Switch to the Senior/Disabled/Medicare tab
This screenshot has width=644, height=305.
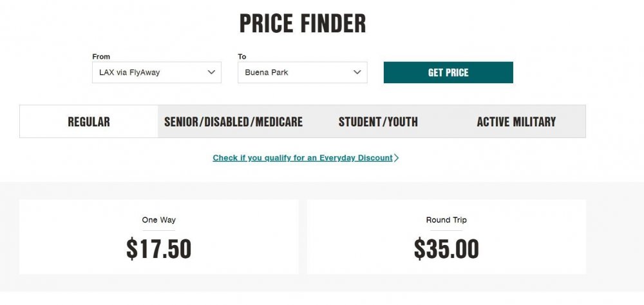click(233, 122)
